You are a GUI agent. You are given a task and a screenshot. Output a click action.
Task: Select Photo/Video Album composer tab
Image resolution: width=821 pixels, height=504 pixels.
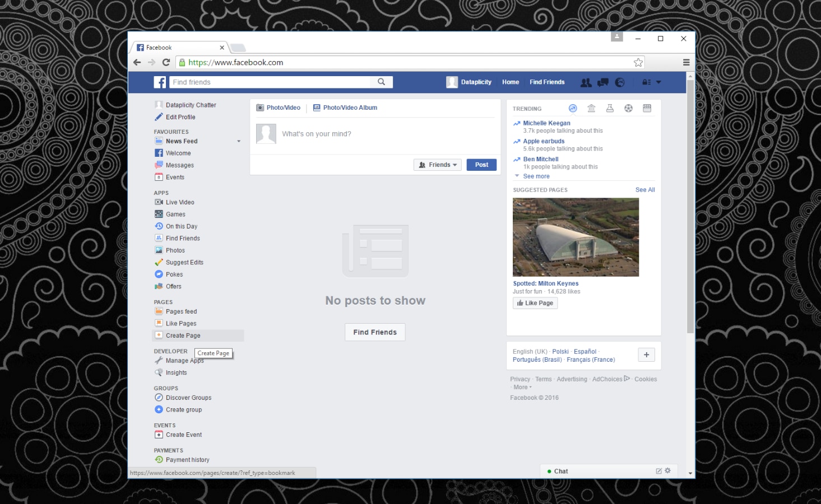point(345,108)
